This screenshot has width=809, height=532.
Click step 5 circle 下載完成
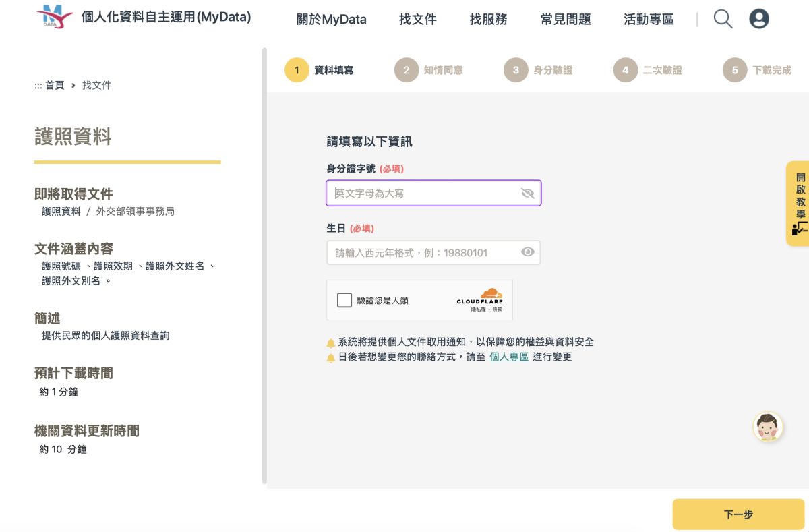coord(735,70)
